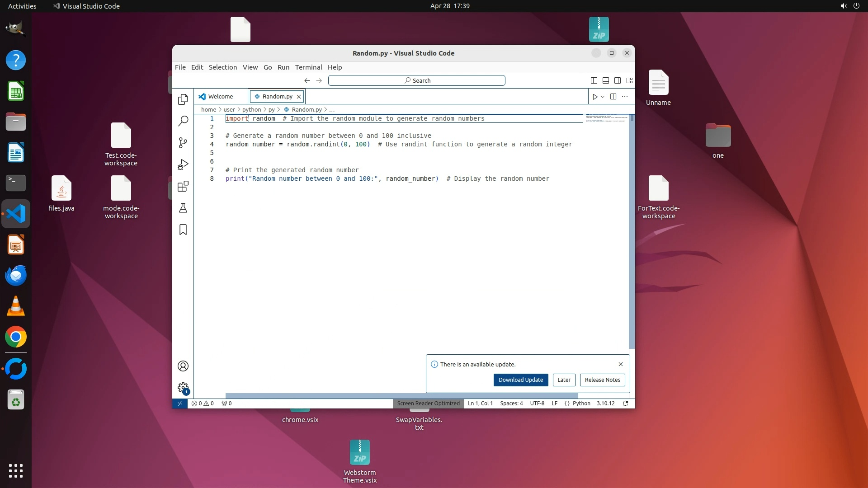Click the Manage gear icon

183,388
